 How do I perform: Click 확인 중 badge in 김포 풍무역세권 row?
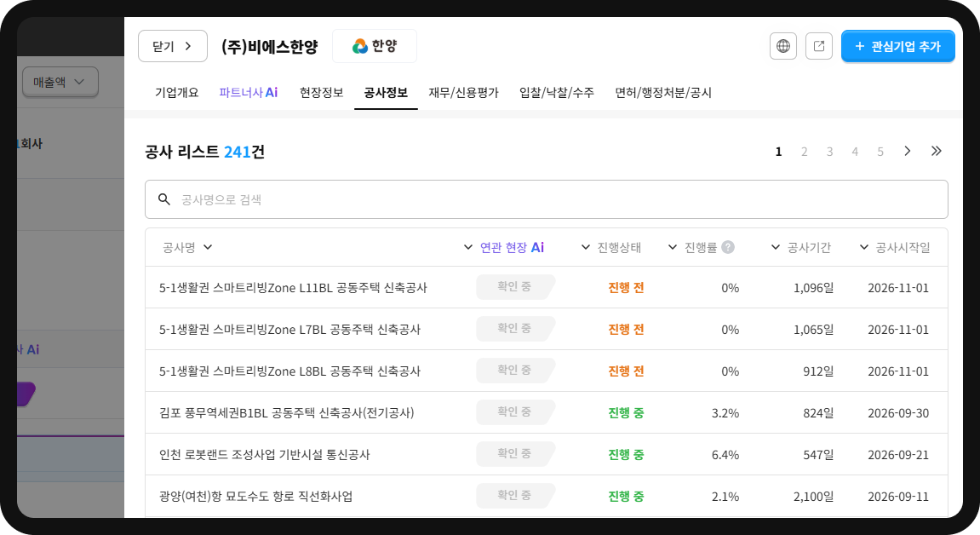tap(515, 411)
